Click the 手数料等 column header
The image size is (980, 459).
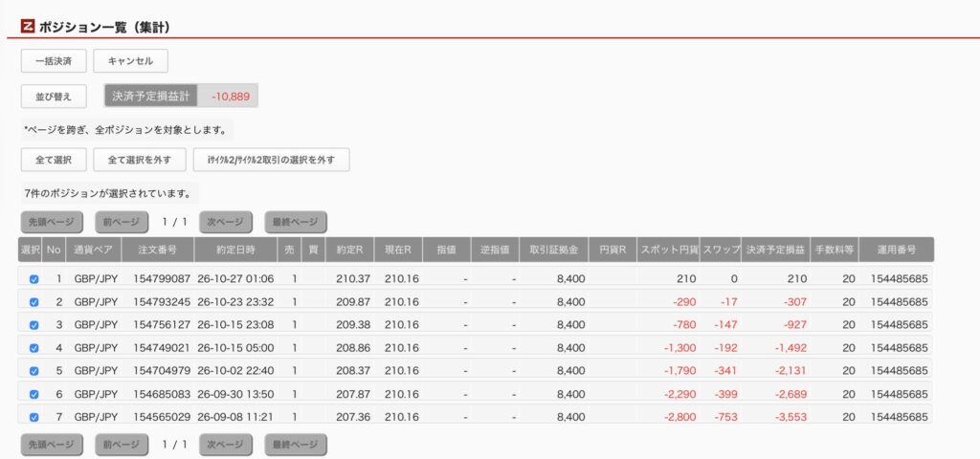point(835,250)
